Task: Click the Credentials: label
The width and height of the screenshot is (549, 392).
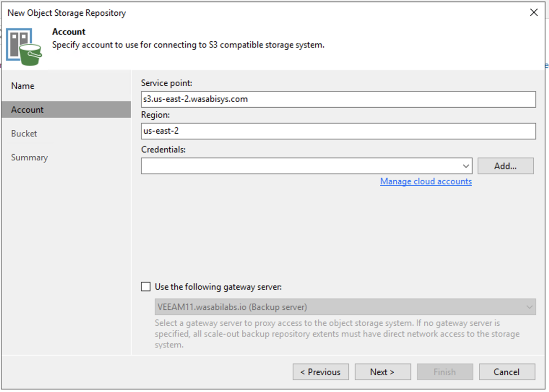Action: [163, 150]
